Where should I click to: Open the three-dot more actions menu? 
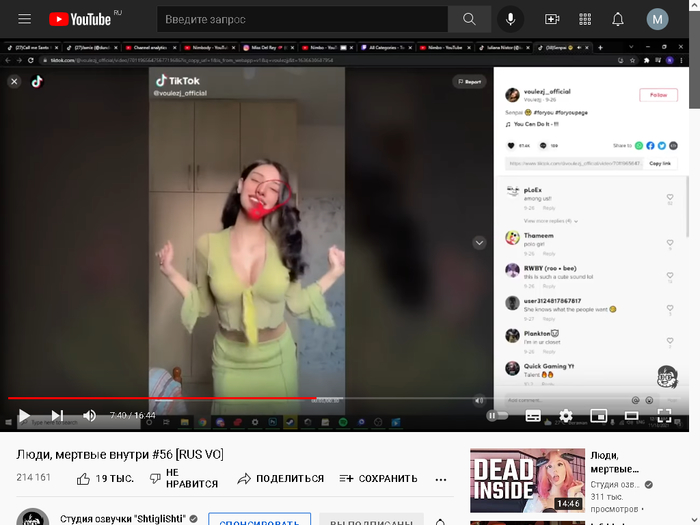[441, 479]
